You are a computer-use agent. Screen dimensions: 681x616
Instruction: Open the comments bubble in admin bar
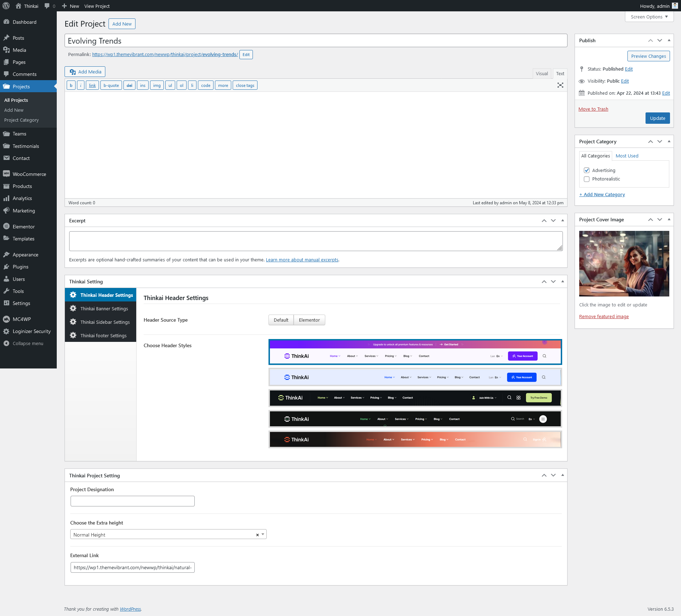47,6
